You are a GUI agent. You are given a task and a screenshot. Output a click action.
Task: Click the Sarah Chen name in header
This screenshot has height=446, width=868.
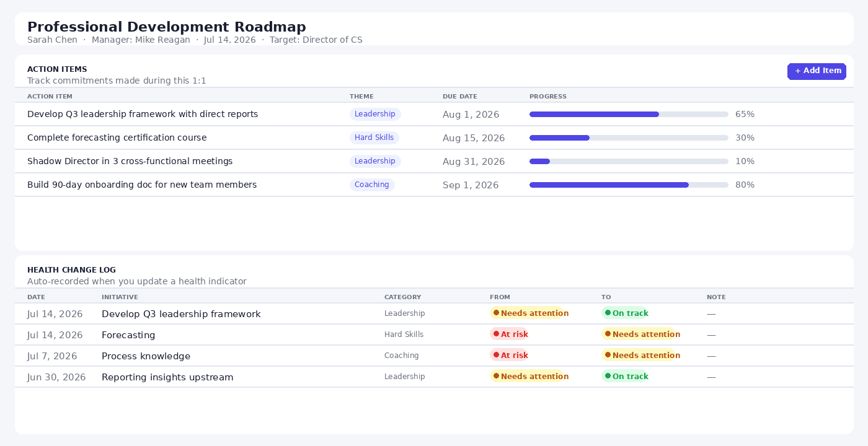point(52,40)
